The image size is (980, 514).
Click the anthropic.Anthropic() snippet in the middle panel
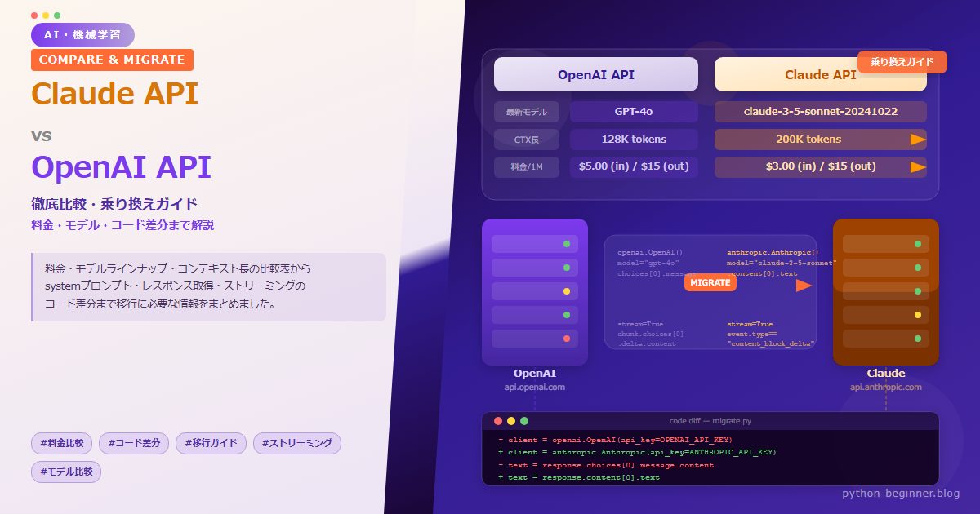pyautogui.click(x=773, y=253)
